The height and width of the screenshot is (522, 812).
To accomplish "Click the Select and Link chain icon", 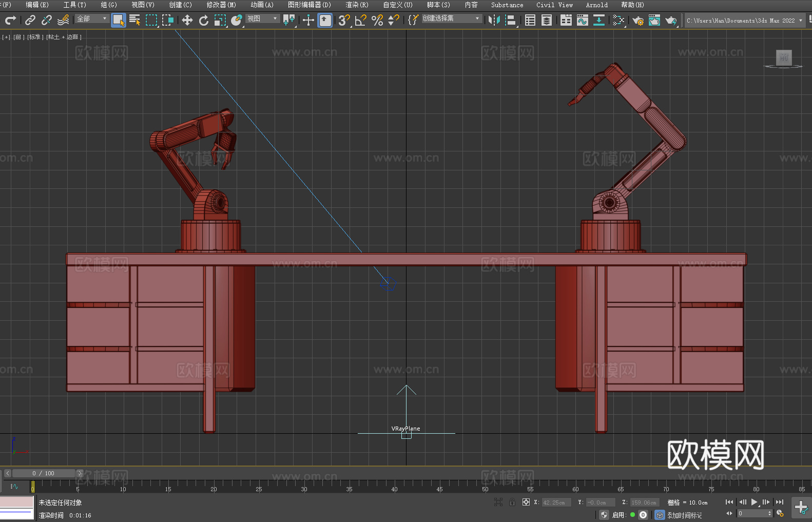I will coord(30,20).
